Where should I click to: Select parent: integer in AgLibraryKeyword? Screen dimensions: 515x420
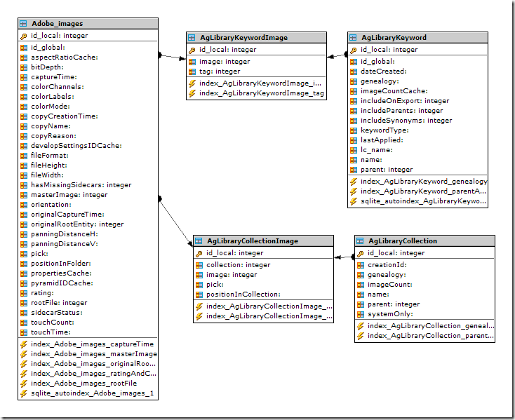pos(387,170)
